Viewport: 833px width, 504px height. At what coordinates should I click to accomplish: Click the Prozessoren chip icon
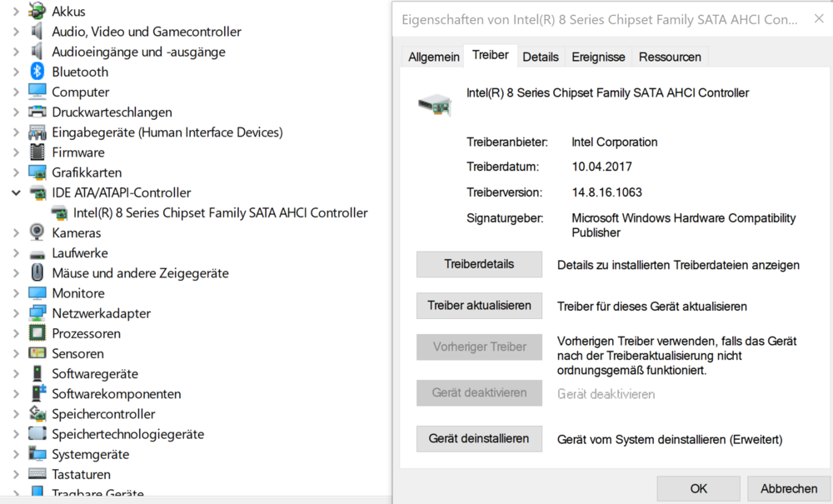[x=37, y=333]
